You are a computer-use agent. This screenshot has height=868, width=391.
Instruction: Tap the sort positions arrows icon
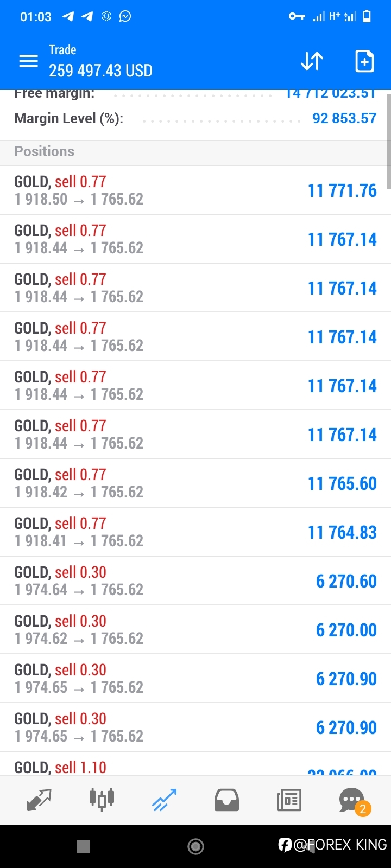[x=312, y=61]
